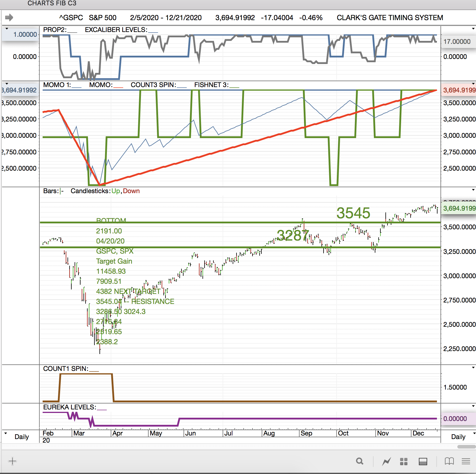Click the red MOMO line color sample
The width and height of the screenshot is (476, 474).
click(118, 87)
